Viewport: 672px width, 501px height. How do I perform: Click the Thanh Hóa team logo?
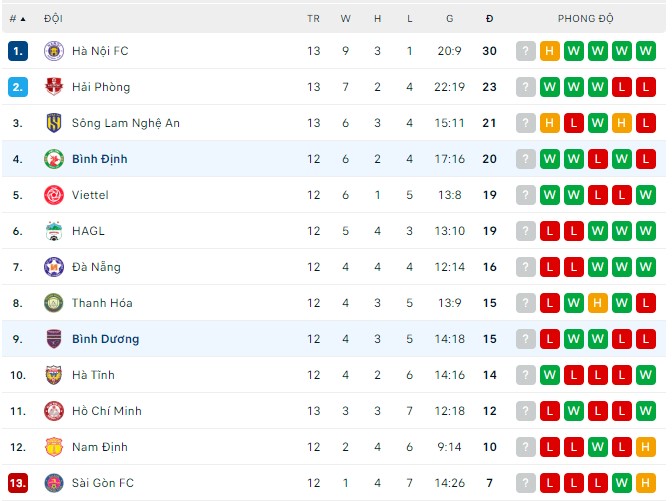(54, 303)
